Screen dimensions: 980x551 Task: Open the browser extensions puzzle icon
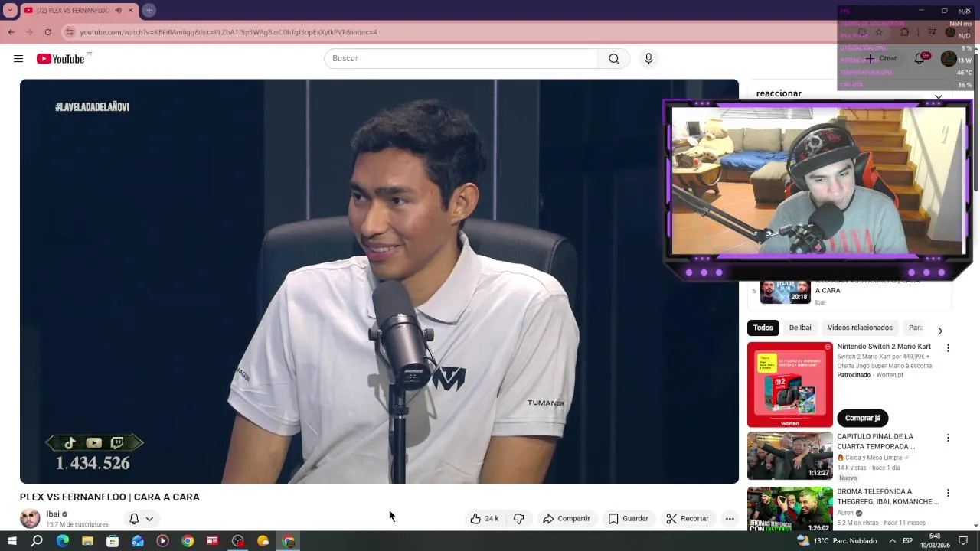(x=904, y=32)
